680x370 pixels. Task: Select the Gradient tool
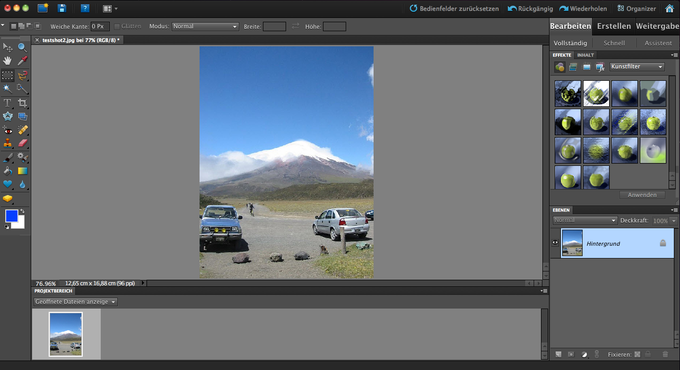click(22, 171)
